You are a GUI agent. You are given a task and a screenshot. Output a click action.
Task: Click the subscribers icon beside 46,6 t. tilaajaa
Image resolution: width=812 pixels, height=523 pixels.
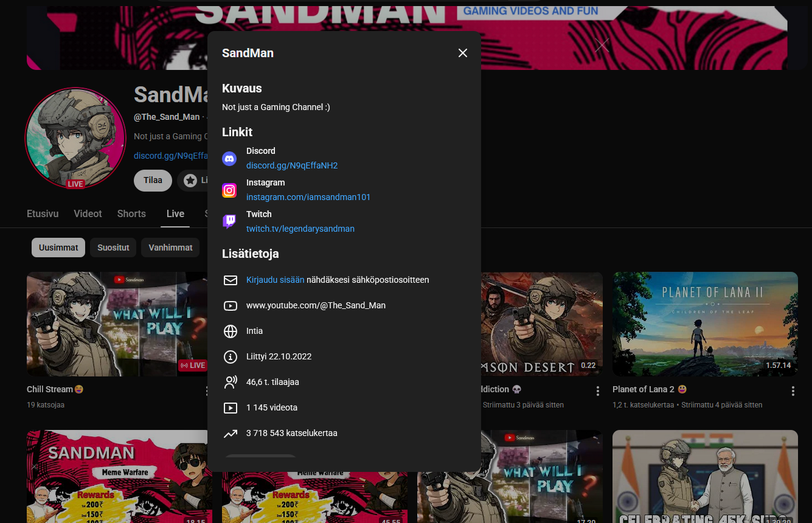click(231, 383)
